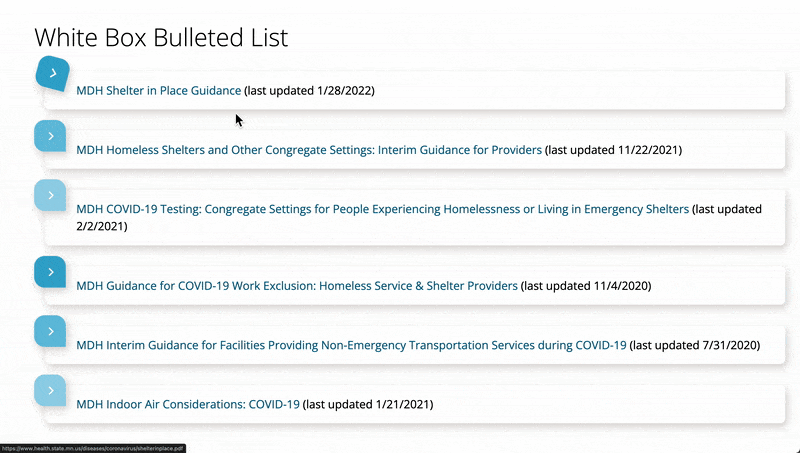Click the status bar URL preview

(93, 448)
